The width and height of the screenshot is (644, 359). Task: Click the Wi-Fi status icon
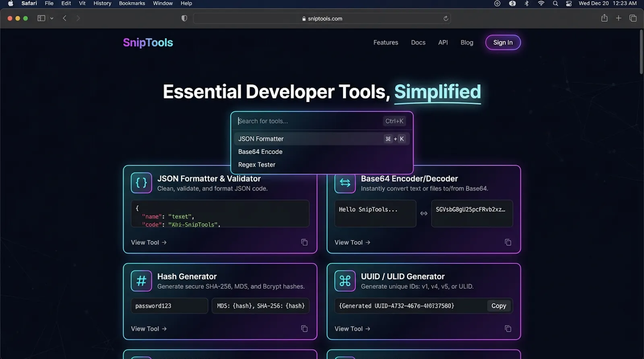(541, 3)
